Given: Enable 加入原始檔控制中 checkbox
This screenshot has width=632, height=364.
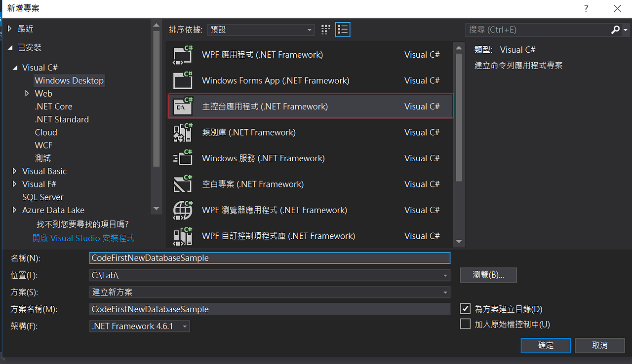Looking at the screenshot, I should point(465,324).
